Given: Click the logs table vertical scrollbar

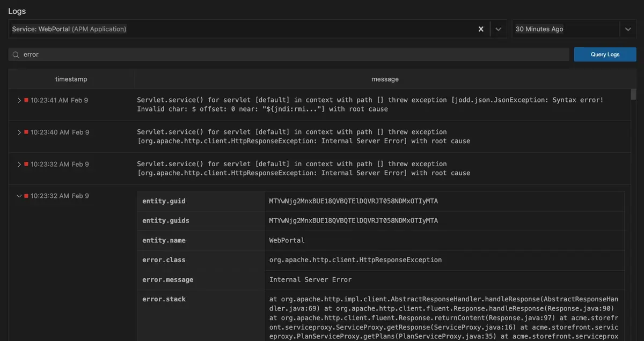Looking at the screenshot, I should (633, 95).
